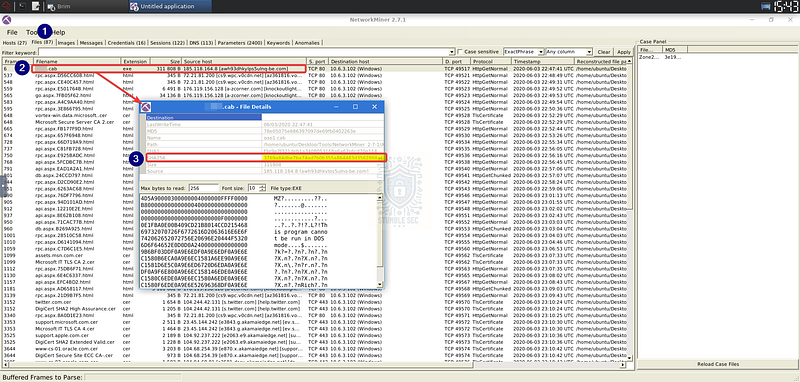Switch to the Parameters (2400) tab
Screen dimensions: 800x382
point(239,43)
